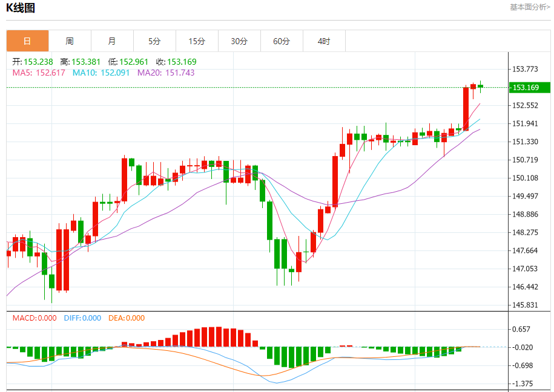Click the MA20: 151.743 label
The width and height of the screenshot is (554, 392).
pyautogui.click(x=166, y=73)
